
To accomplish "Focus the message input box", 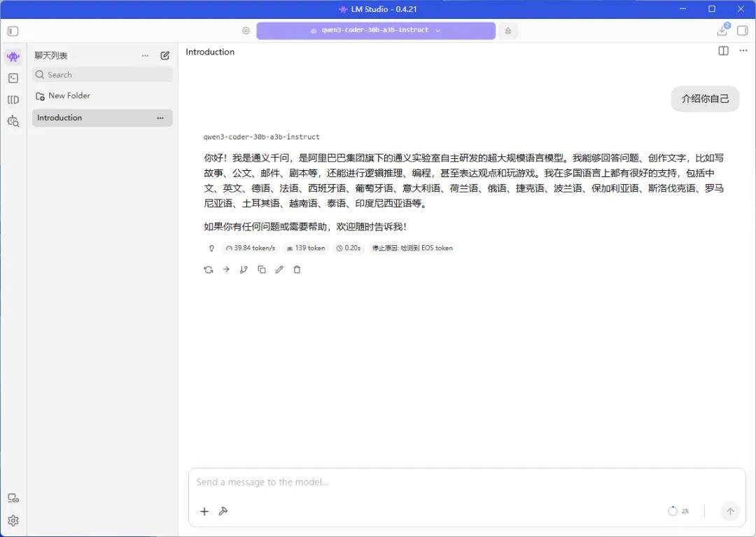I will pos(467,482).
